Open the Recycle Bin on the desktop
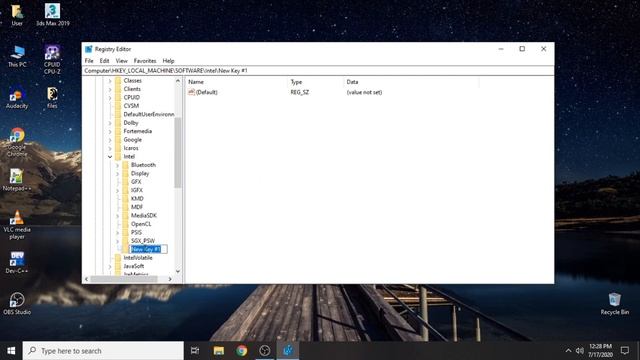Viewport: 640px width, 360px height. point(615,304)
